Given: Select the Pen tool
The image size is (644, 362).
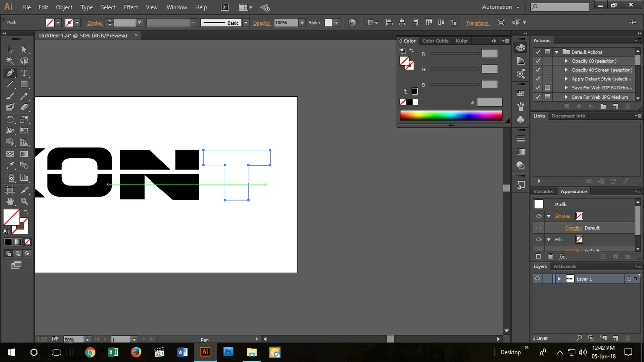Looking at the screenshot, I should (x=10, y=73).
